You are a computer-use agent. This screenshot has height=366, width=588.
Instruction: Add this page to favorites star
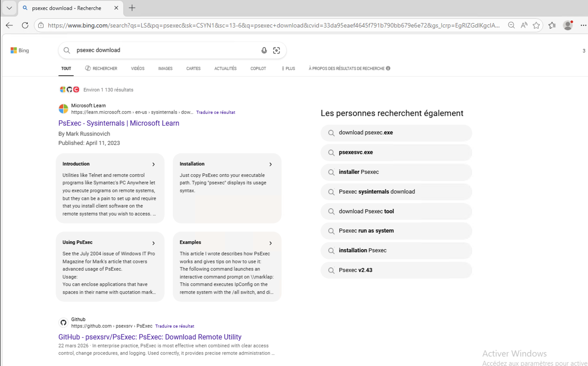coord(536,25)
